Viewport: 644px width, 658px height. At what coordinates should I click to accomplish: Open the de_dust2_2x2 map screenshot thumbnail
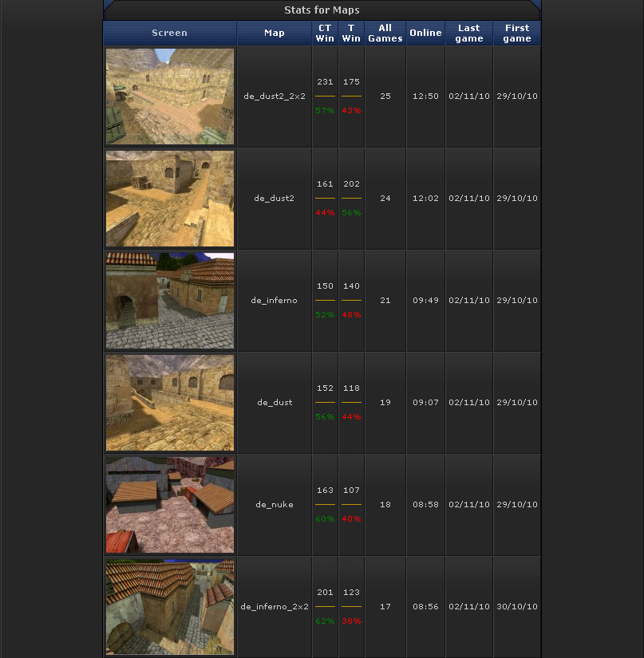click(170, 97)
